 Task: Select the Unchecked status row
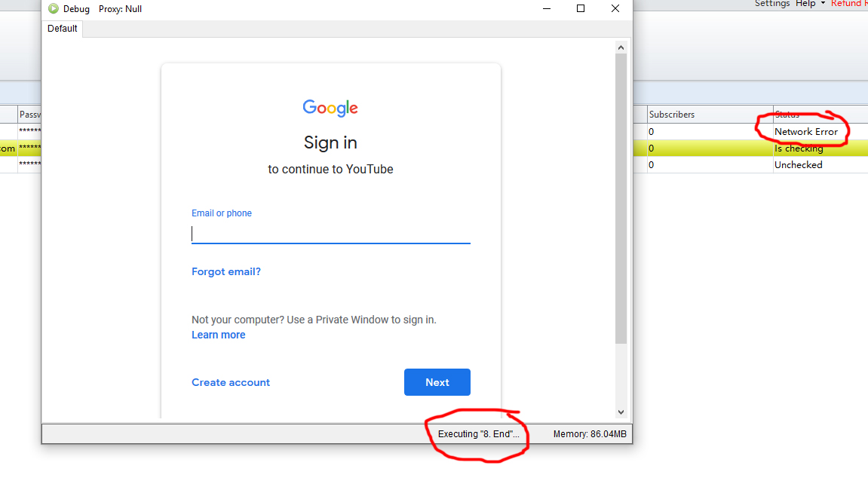click(x=799, y=165)
